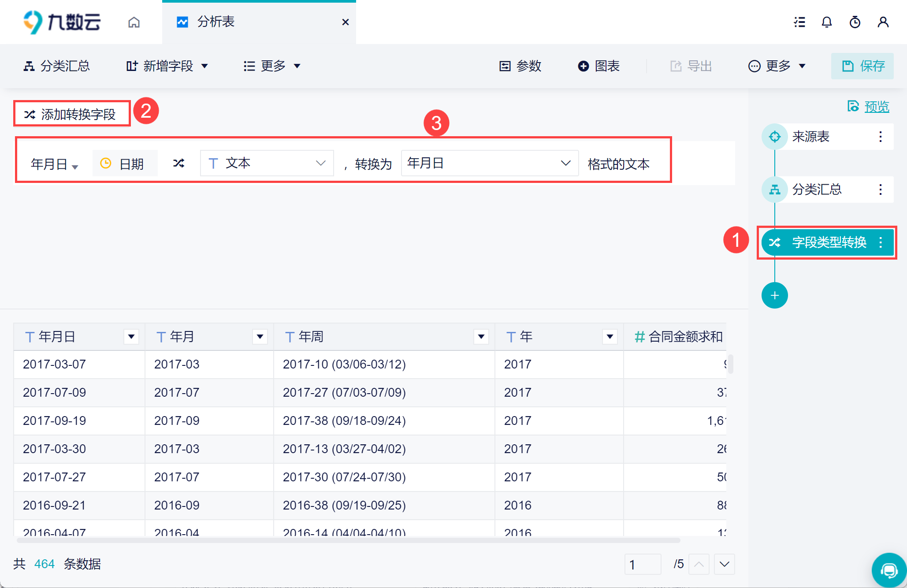Click the timer clock icon
The height and width of the screenshot is (588, 907).
pyautogui.click(x=855, y=22)
